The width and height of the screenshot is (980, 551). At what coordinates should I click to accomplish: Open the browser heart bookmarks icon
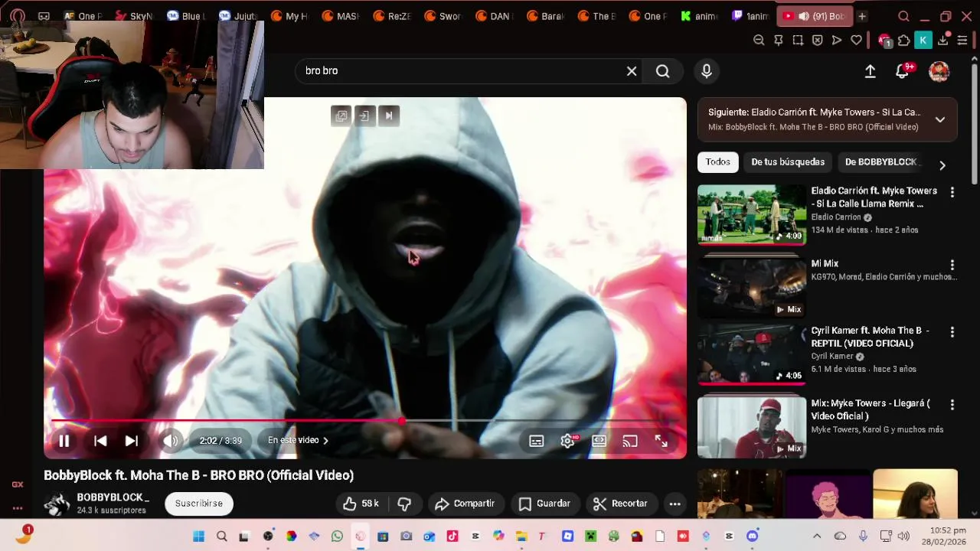[856, 41]
